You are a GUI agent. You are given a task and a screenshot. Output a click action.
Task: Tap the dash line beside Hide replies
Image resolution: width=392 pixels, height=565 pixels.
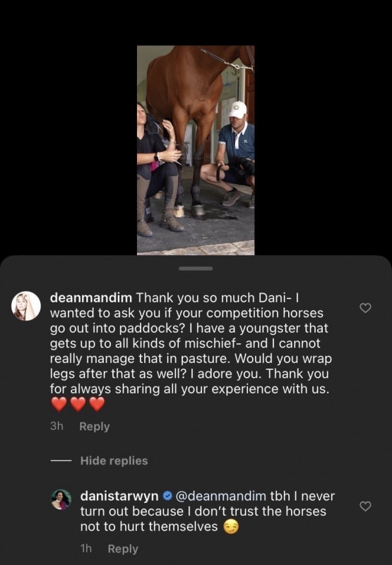click(61, 461)
